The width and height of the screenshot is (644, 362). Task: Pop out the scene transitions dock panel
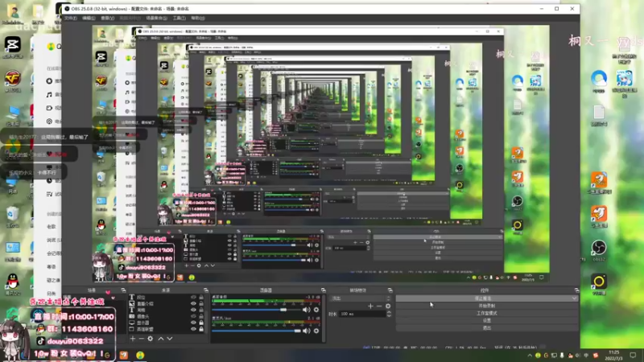click(x=390, y=290)
